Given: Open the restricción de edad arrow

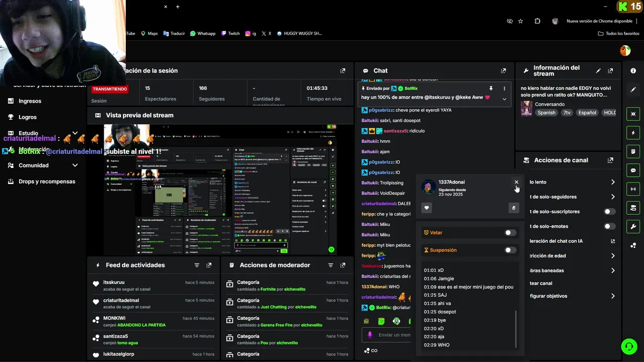Looking at the screenshot, I should pos(613,256).
